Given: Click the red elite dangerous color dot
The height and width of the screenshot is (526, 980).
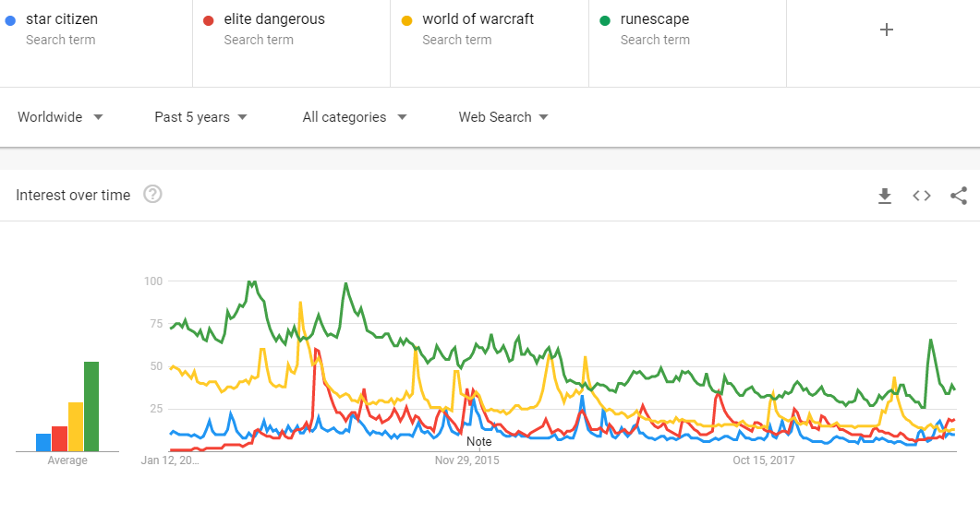Looking at the screenshot, I should click(209, 20).
